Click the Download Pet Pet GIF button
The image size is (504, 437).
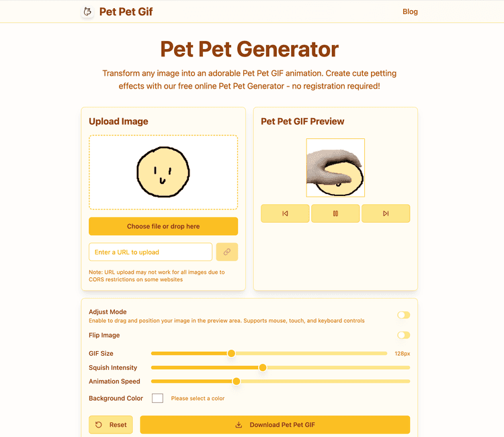point(275,425)
